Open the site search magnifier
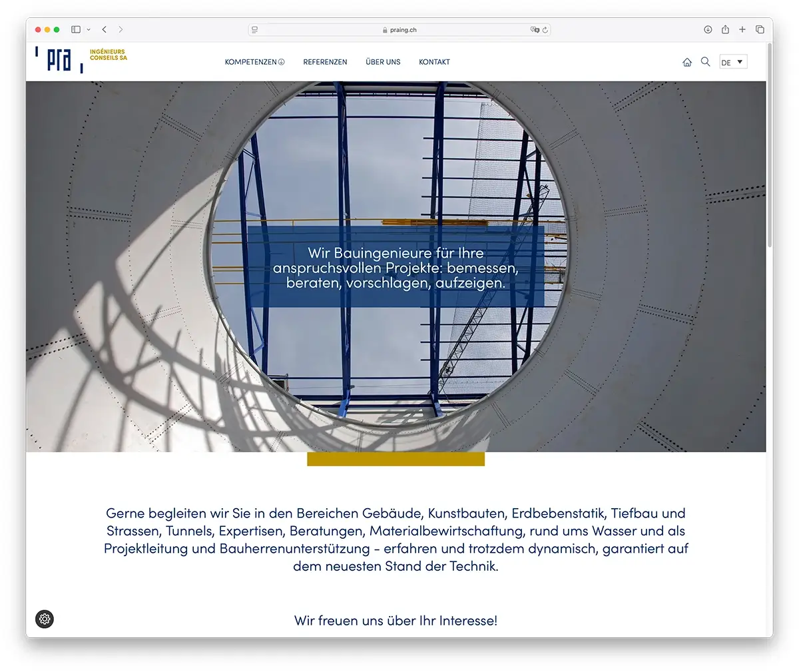Image resolution: width=799 pixels, height=672 pixels. pos(706,62)
